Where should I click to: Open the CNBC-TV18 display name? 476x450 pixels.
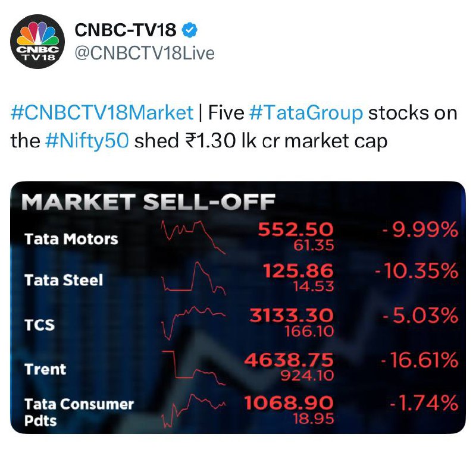pos(126,30)
